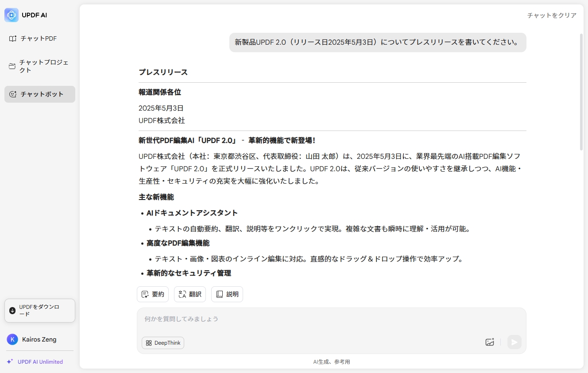Click the 要約 summarize icon

145,294
